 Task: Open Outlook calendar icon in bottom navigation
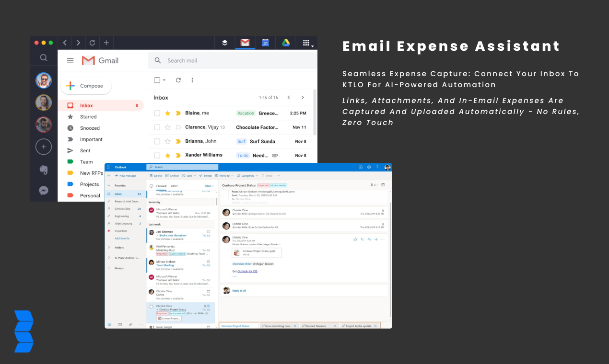pos(120,325)
